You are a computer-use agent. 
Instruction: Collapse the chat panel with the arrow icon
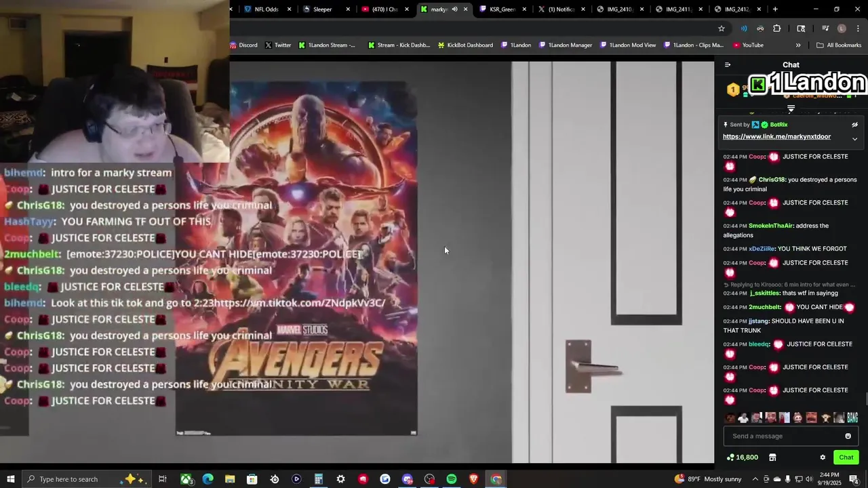coord(728,65)
